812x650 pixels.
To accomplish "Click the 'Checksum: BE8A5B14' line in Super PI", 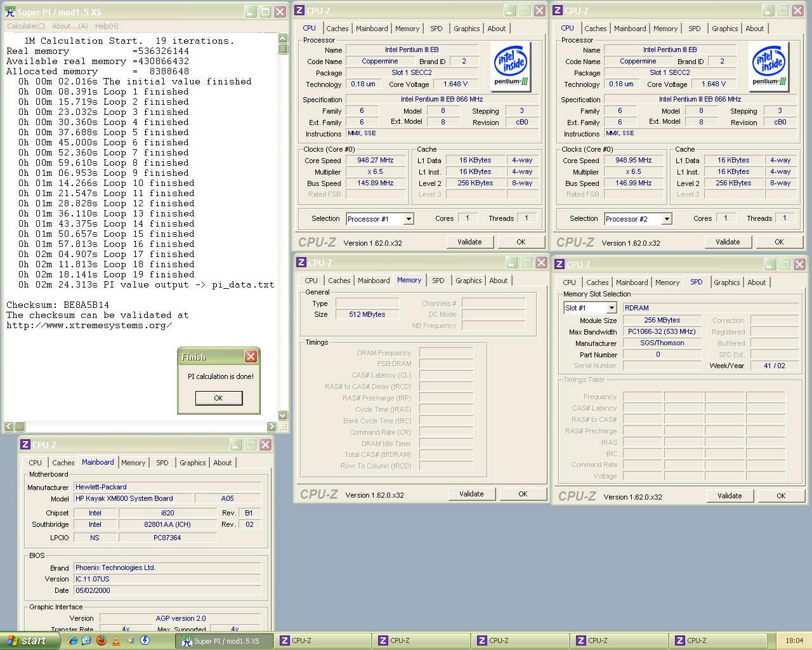I will click(x=58, y=305).
